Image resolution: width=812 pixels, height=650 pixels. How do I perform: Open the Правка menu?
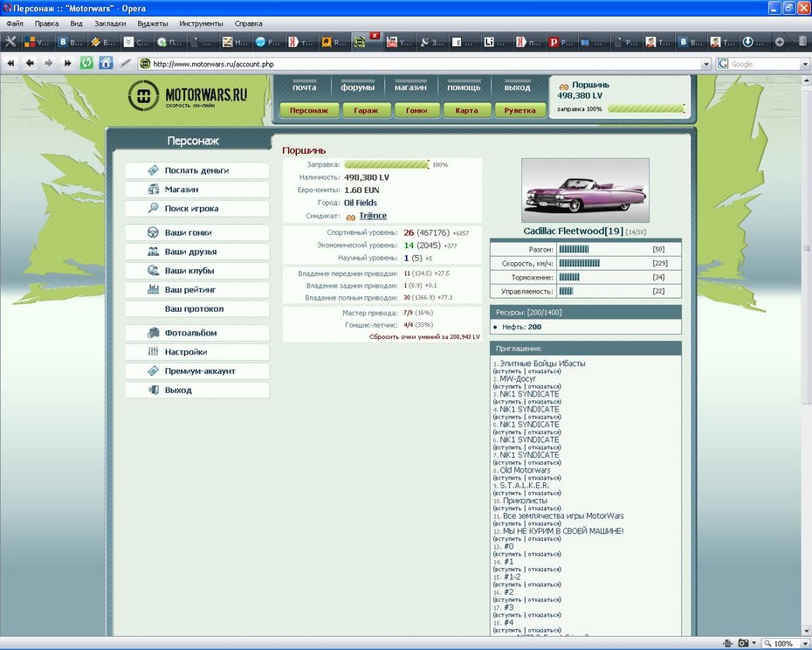(46, 24)
